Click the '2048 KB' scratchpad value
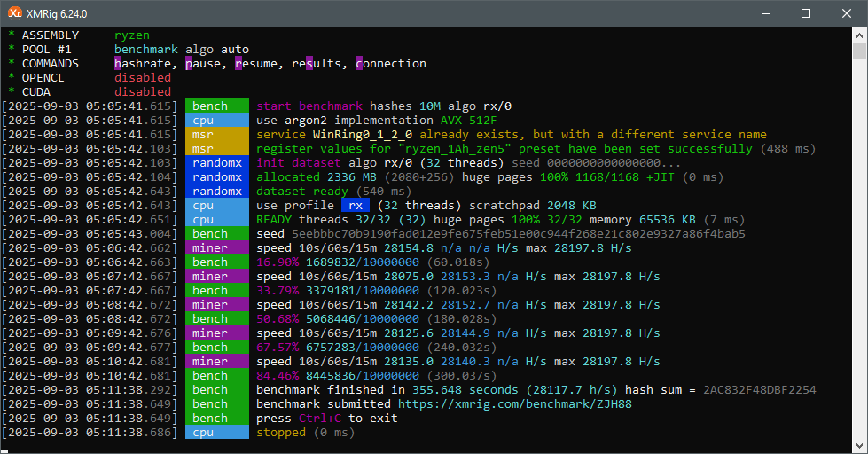Viewport: 868px width, 454px height. click(x=572, y=206)
